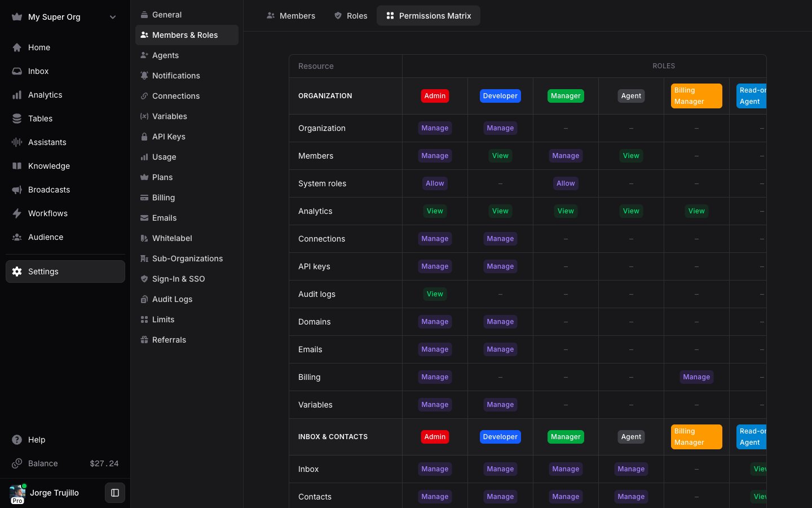Click the API Keys lock icon

144,137
